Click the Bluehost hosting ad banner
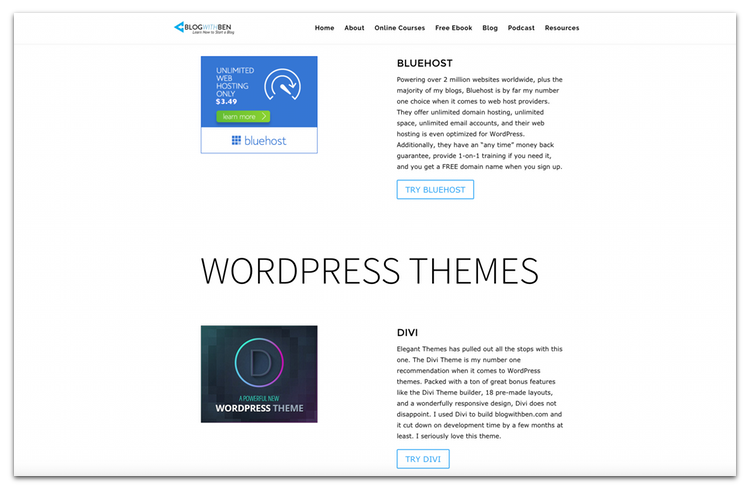The width and height of the screenshot is (750, 495). click(259, 105)
